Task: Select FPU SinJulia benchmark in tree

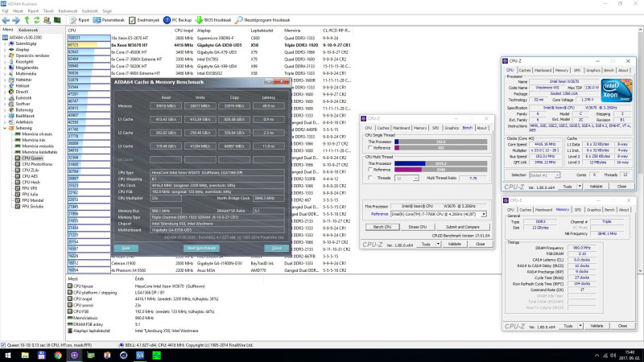Action: click(x=29, y=207)
